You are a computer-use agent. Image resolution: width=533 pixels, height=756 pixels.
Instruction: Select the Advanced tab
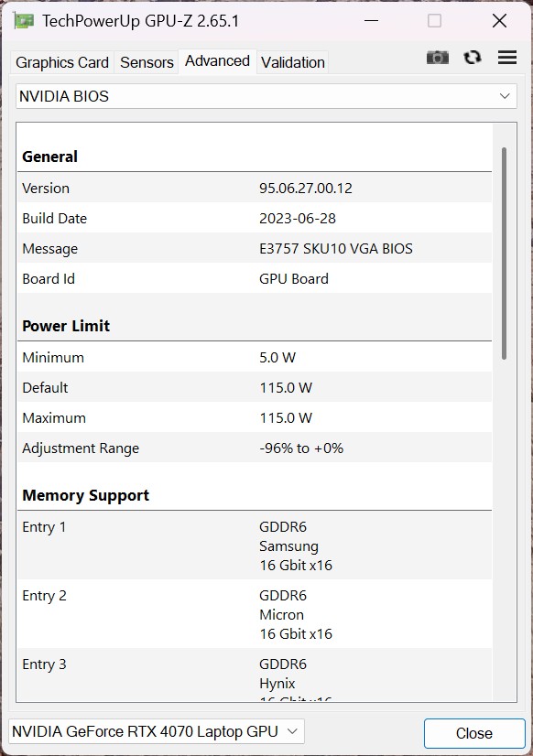click(x=218, y=61)
